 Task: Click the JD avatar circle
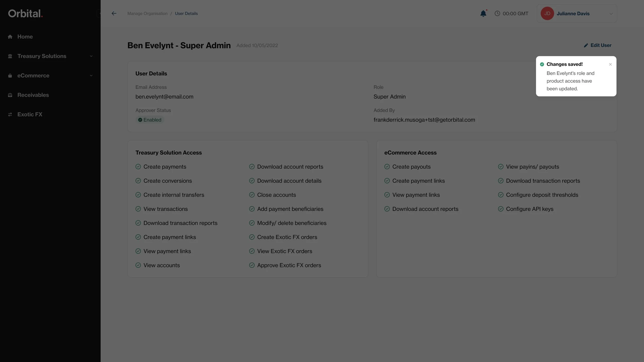547,13
